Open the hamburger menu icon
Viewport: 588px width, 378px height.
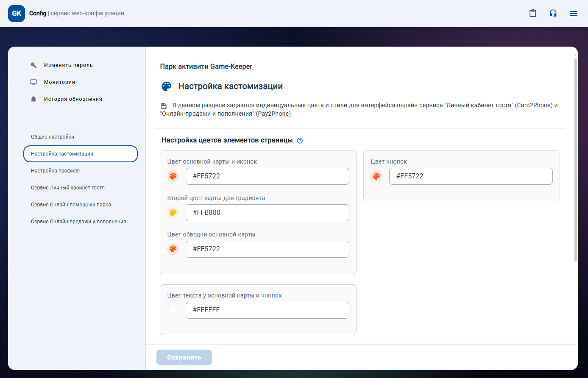[x=573, y=14]
